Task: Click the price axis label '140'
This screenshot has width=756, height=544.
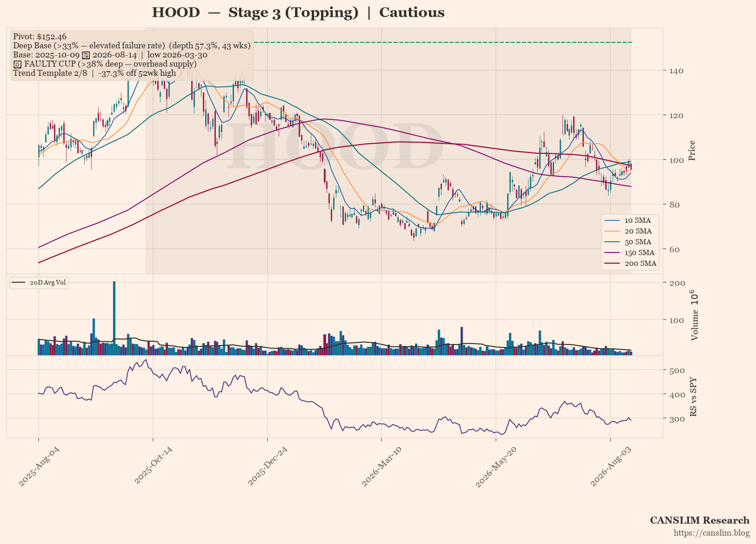Action: coord(676,71)
